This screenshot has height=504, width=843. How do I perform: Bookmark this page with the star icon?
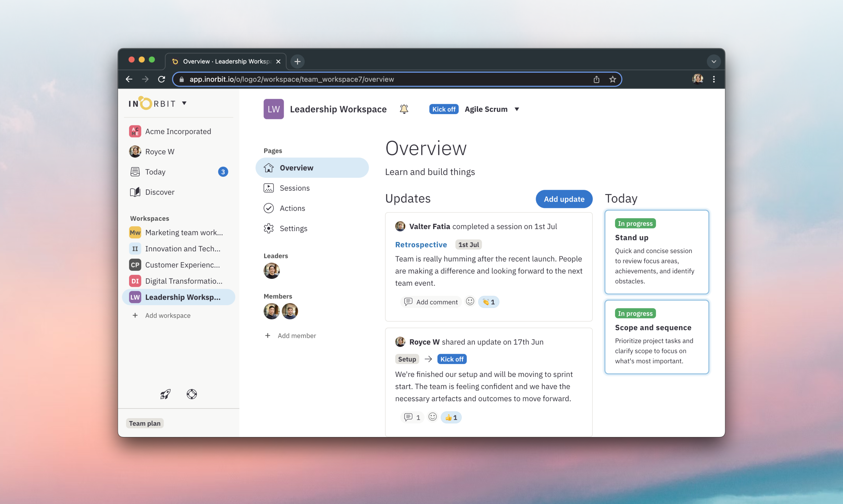613,79
